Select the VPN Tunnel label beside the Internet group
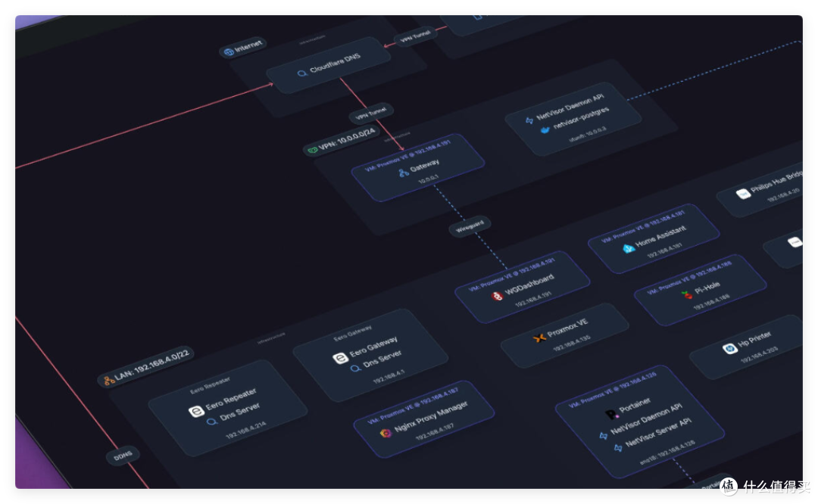This screenshot has width=818, height=504. pos(415,36)
